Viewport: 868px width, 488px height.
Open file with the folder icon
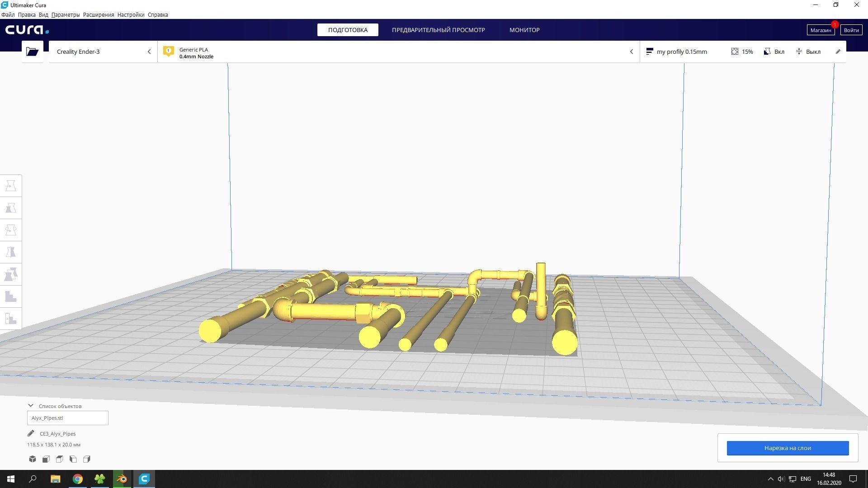tap(32, 52)
